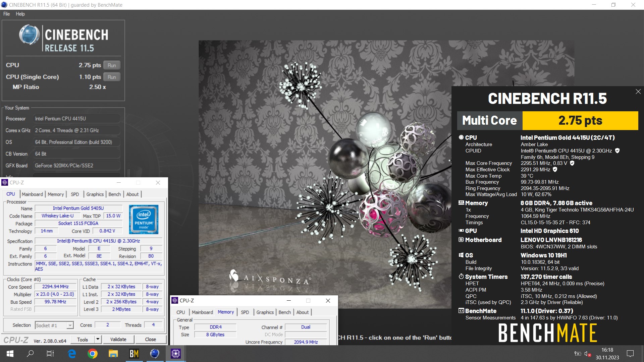The image size is (644, 362).
Task: Click Cinebench title bar app icon
Action: 4,5
